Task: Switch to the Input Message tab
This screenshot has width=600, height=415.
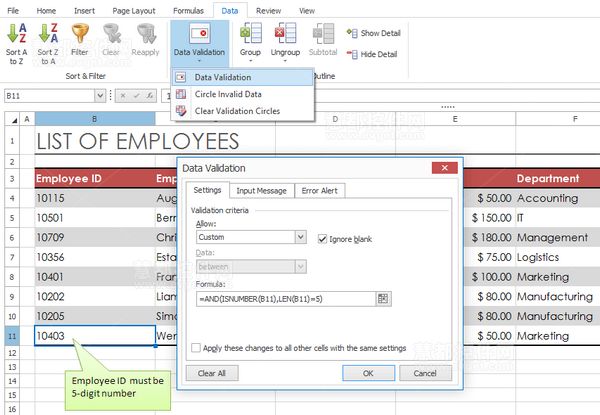Action: pyautogui.click(x=261, y=190)
